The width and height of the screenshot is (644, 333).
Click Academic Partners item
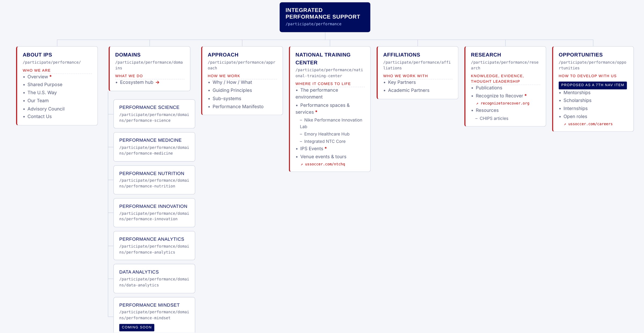tap(408, 91)
